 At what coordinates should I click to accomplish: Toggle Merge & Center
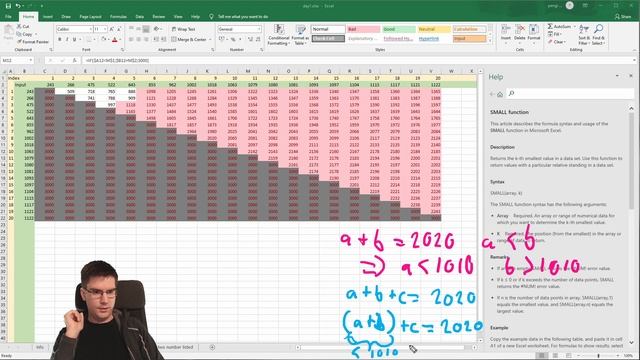(x=189, y=40)
